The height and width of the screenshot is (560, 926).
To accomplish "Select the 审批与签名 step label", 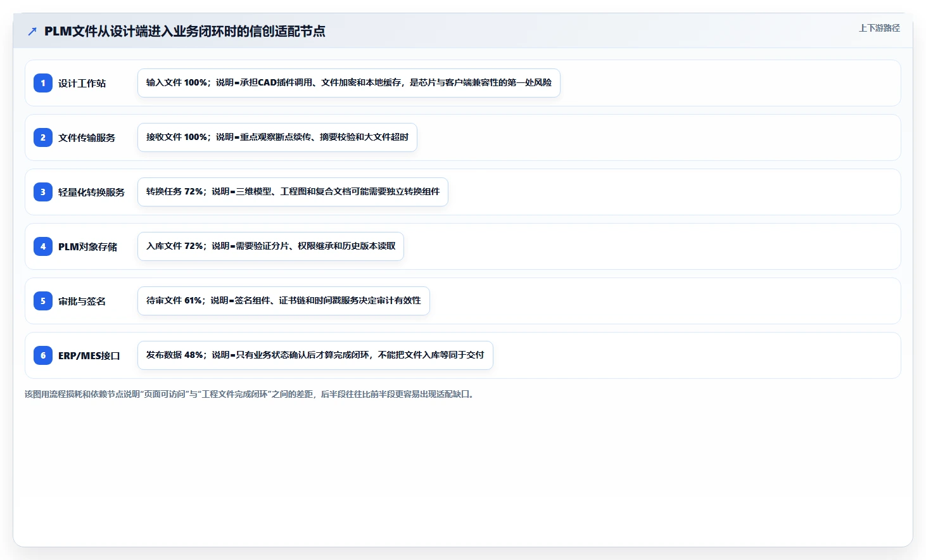I will [82, 301].
